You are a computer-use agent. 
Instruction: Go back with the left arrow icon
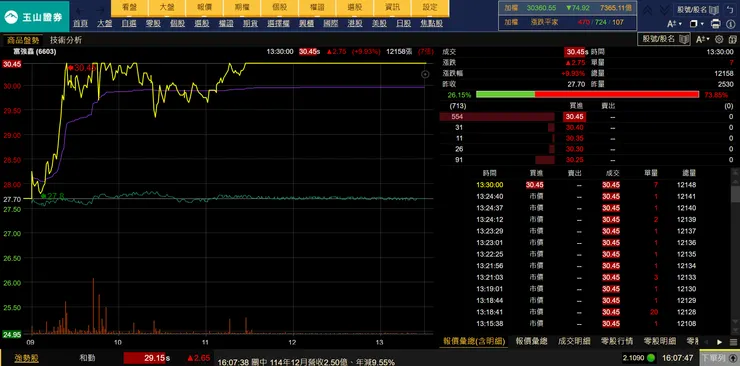click(x=81, y=11)
